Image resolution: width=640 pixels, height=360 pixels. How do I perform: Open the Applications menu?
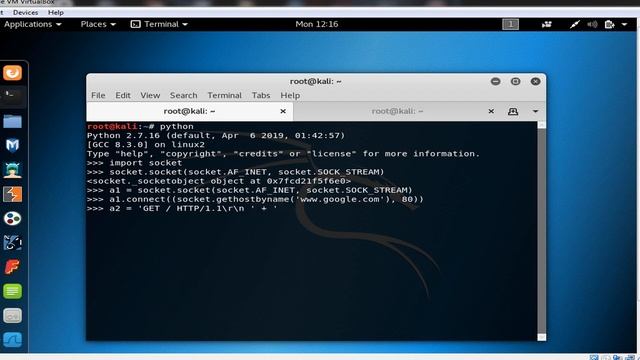click(x=33, y=24)
